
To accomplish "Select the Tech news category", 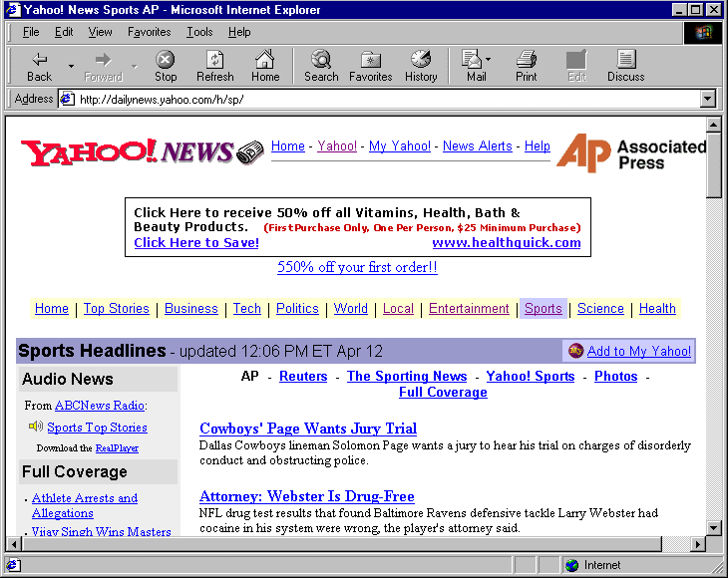I will (247, 309).
